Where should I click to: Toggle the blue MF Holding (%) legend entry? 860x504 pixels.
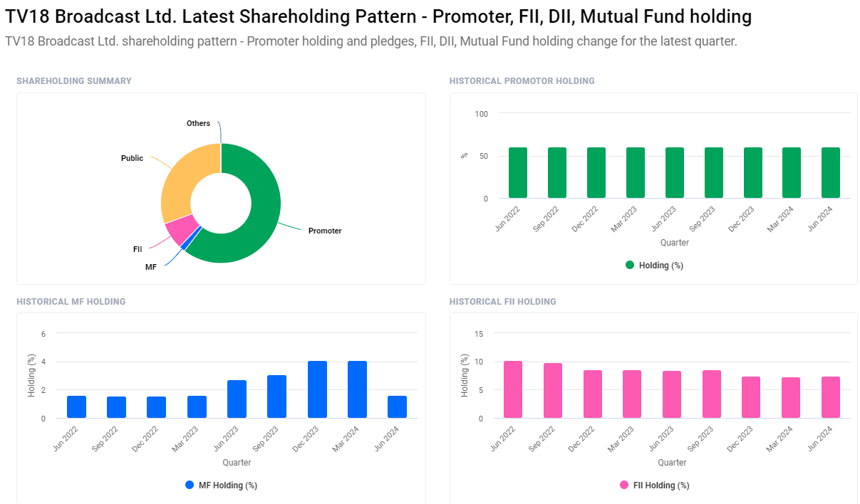pos(221,485)
